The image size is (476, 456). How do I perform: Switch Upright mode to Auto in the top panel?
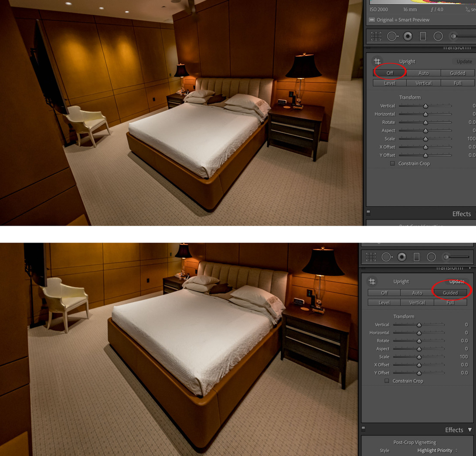point(423,73)
